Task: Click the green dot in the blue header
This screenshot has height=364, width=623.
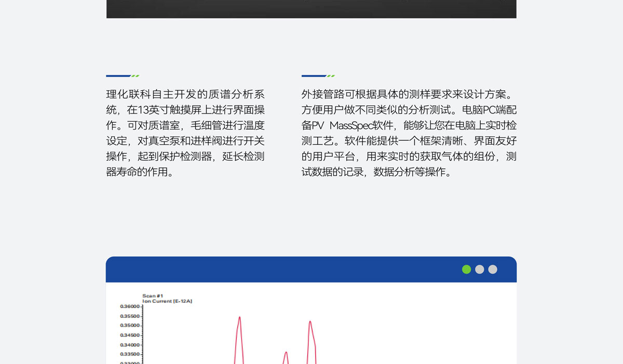Action: coord(466,269)
